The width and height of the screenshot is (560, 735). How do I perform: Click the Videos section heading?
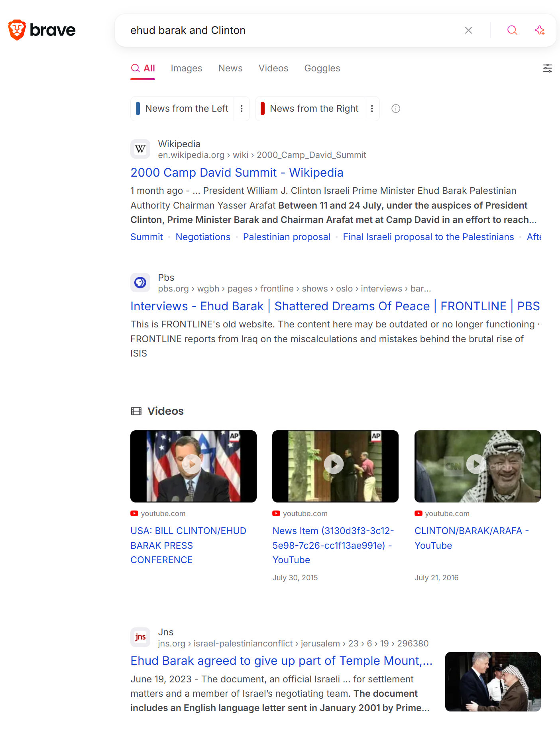165,411
